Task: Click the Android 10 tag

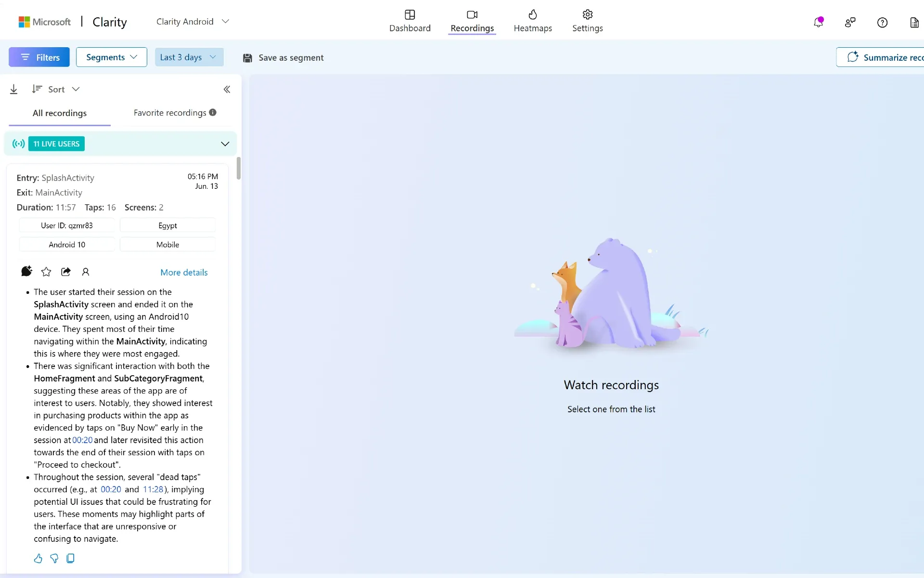Action: click(x=67, y=245)
